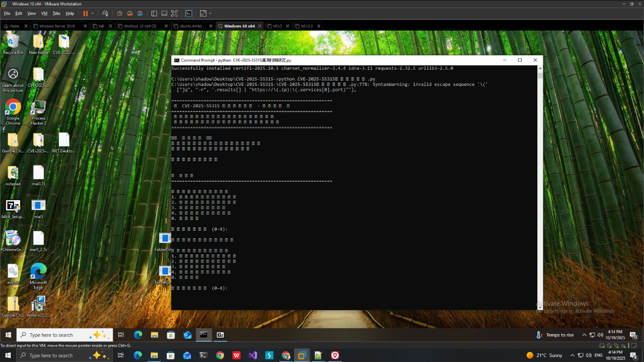
Task: Close the kali VM tab
Action: point(110,26)
